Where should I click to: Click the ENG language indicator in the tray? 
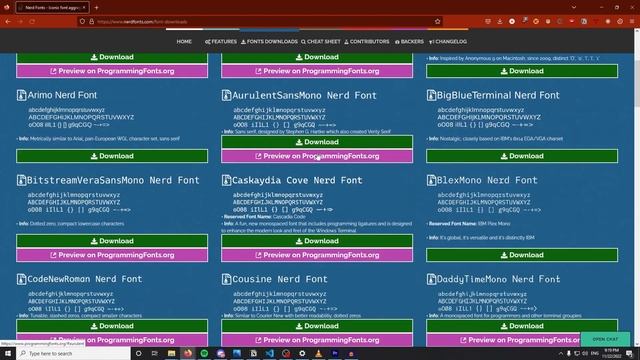pyautogui.click(x=595, y=353)
